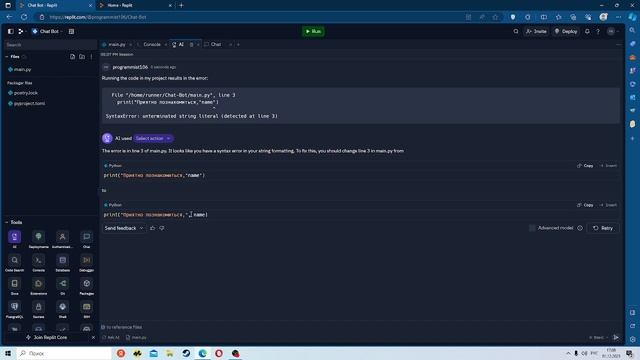Focus the sidebar Search field
The width and height of the screenshot is (640, 360).
[x=51, y=44]
